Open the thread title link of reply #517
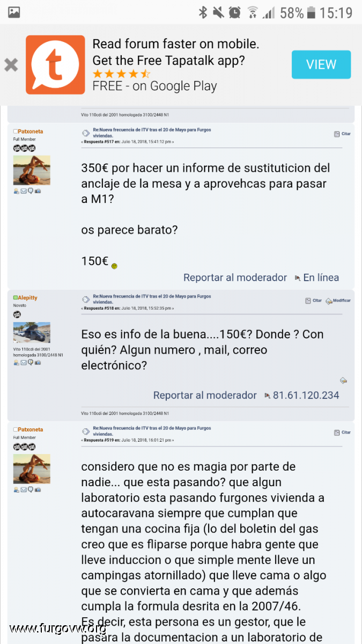This screenshot has width=362, height=644. pyautogui.click(x=152, y=133)
